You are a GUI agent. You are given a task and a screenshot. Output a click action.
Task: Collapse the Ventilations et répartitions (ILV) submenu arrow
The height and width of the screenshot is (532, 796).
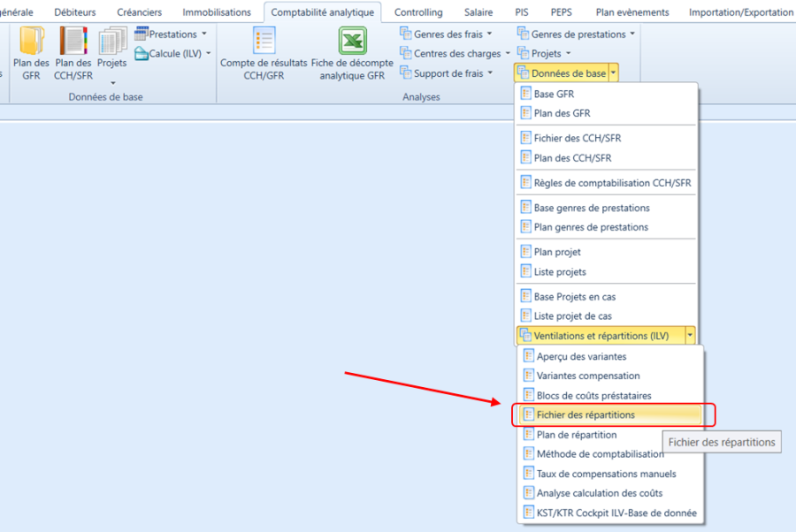690,336
